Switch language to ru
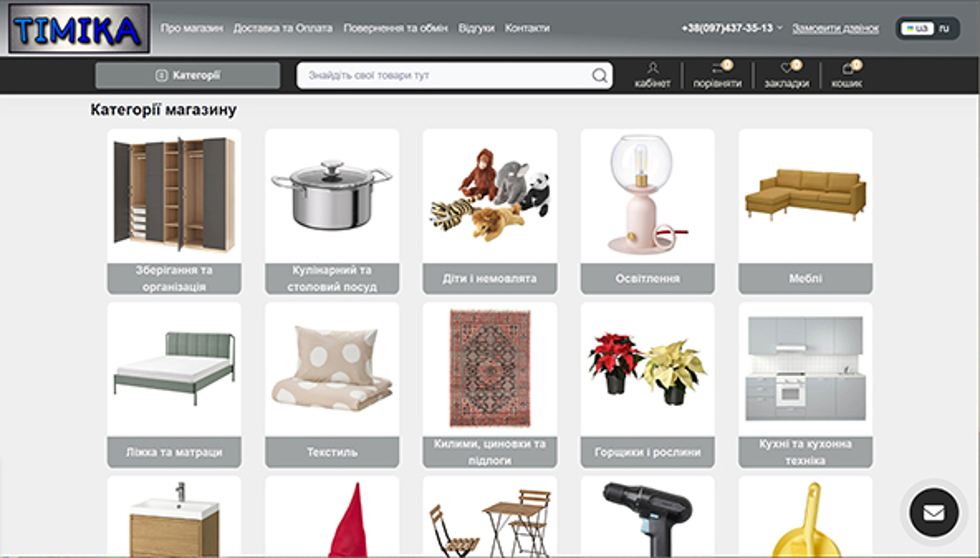The height and width of the screenshot is (558, 980). [x=944, y=28]
